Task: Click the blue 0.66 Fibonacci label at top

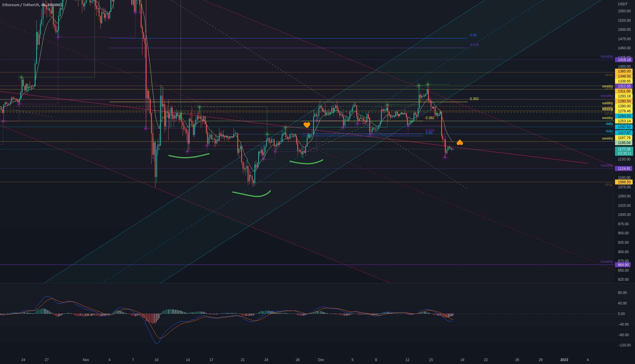Action: coord(473,35)
